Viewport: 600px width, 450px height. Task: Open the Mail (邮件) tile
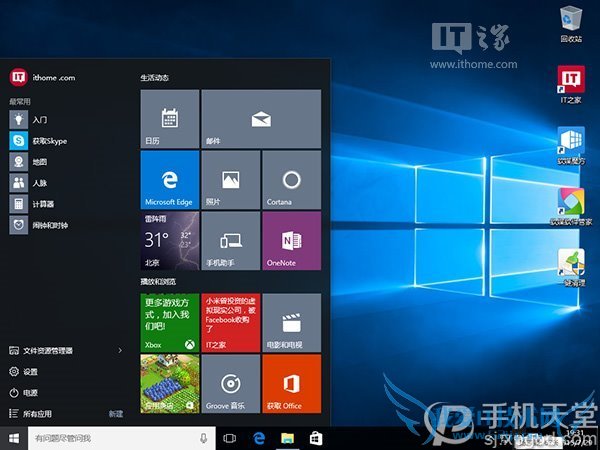point(261,119)
